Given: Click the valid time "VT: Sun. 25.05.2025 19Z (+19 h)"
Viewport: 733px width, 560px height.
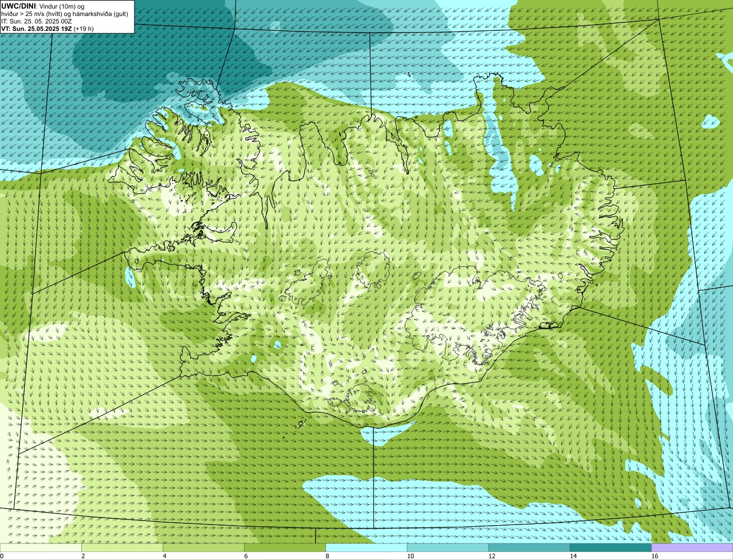Looking at the screenshot, I should [48, 29].
